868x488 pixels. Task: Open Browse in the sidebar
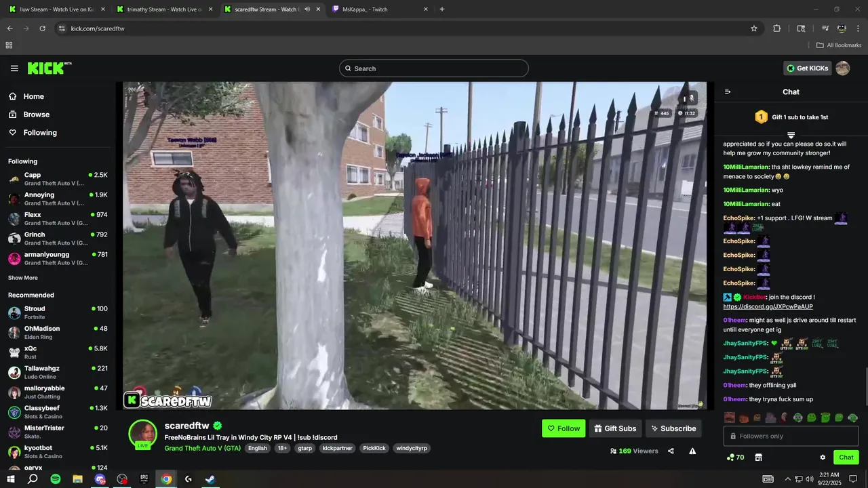pos(29,115)
